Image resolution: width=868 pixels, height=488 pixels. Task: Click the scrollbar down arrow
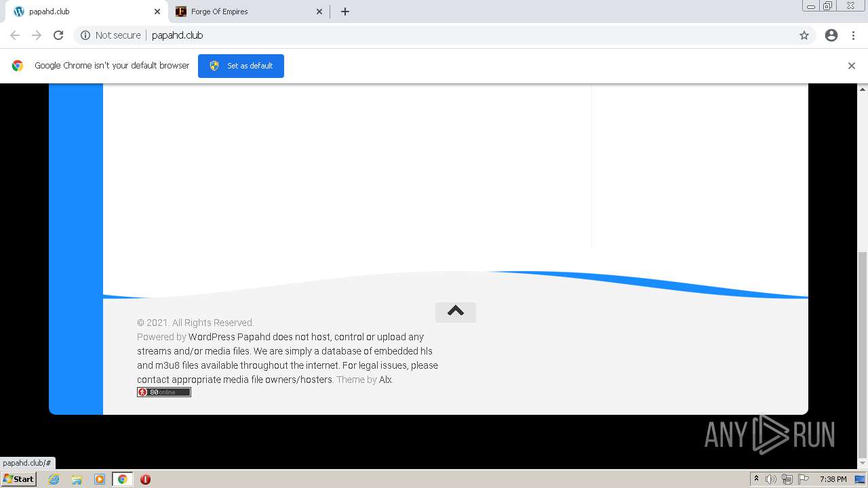863,464
